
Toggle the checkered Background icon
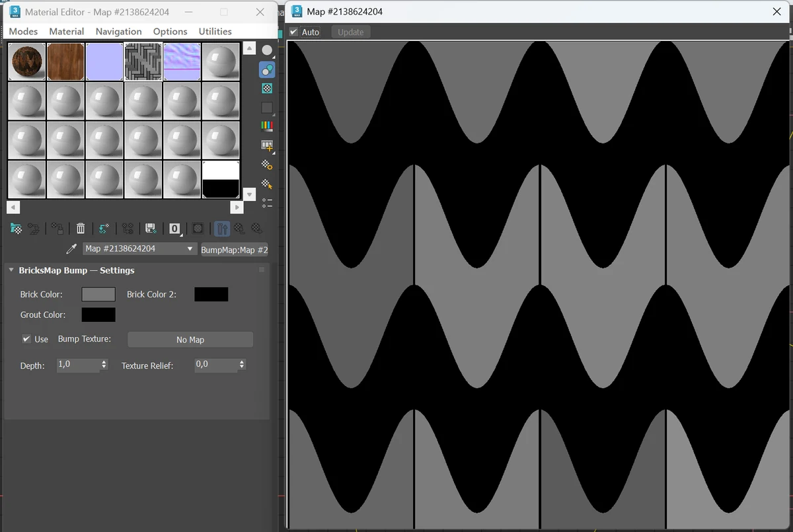pyautogui.click(x=267, y=88)
